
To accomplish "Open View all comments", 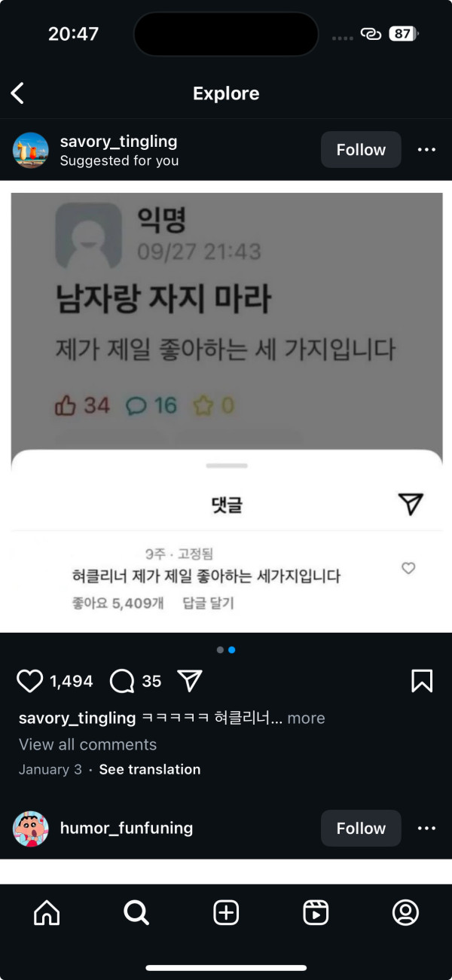I will point(87,744).
